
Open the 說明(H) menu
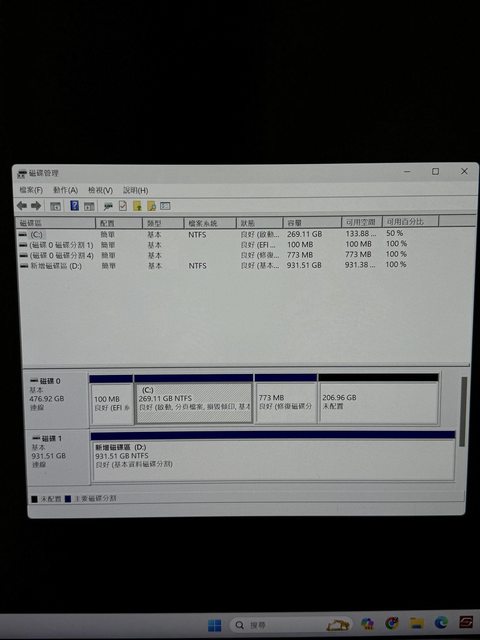[x=136, y=190]
